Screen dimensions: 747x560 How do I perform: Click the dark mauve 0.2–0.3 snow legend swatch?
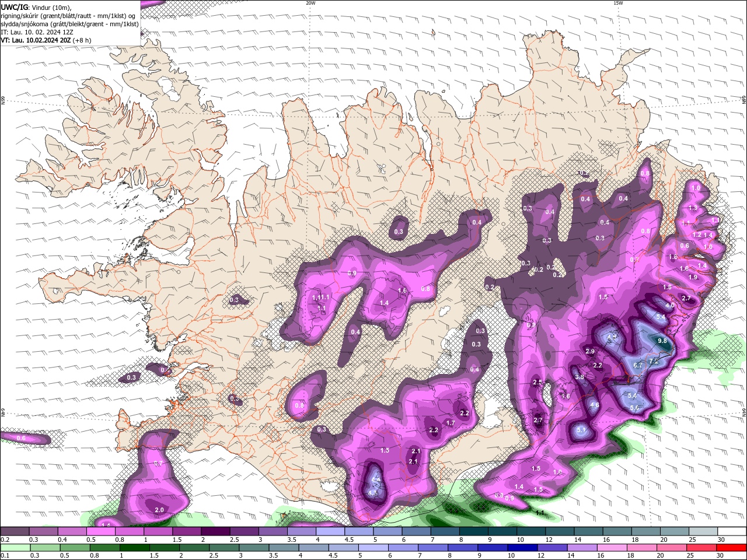point(15,531)
